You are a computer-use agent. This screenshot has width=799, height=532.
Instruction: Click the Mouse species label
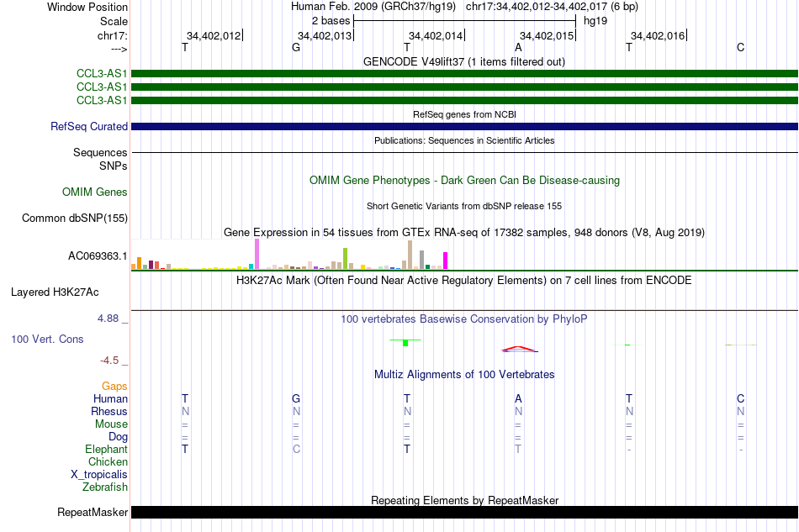(111, 424)
